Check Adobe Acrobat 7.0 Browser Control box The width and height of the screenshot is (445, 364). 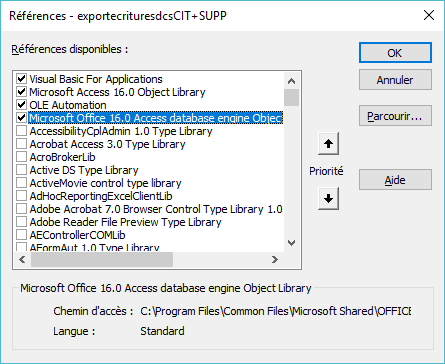tap(22, 209)
